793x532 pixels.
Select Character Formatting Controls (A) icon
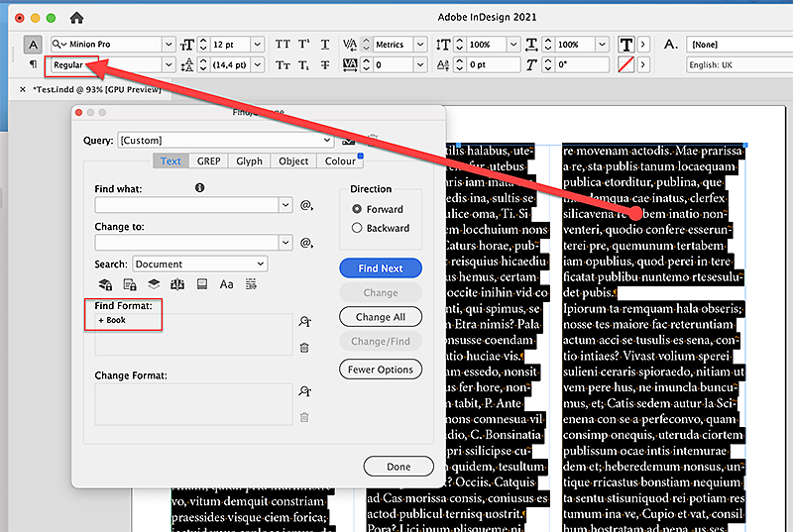click(x=33, y=45)
